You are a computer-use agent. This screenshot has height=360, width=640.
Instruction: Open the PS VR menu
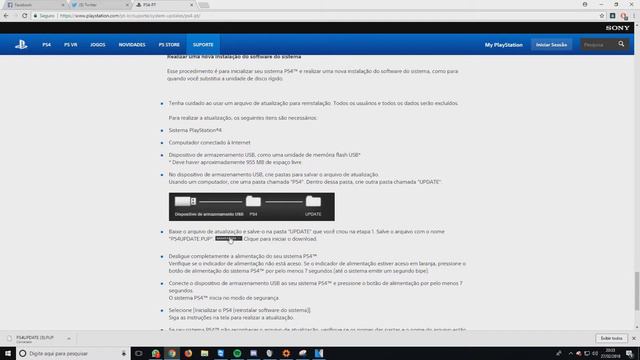(71, 44)
